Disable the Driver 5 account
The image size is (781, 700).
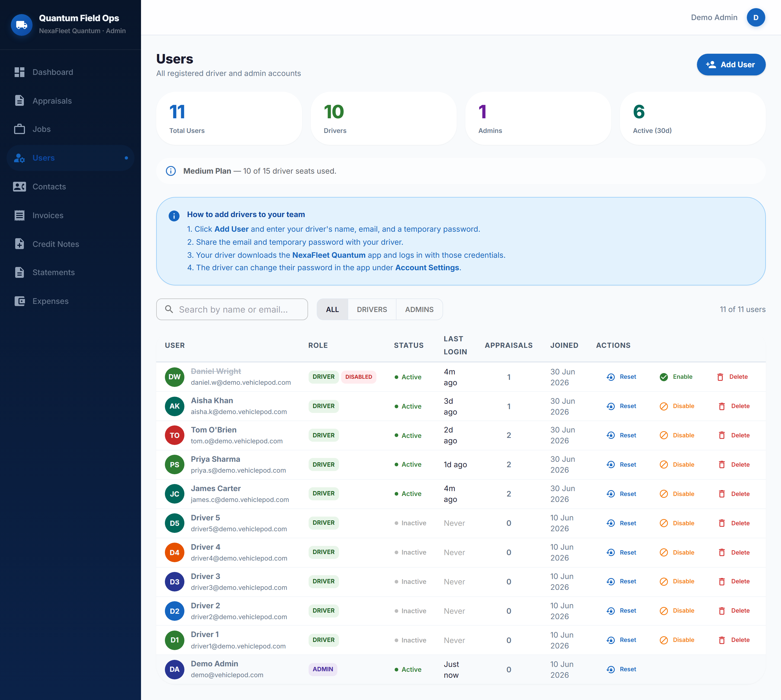tap(677, 523)
